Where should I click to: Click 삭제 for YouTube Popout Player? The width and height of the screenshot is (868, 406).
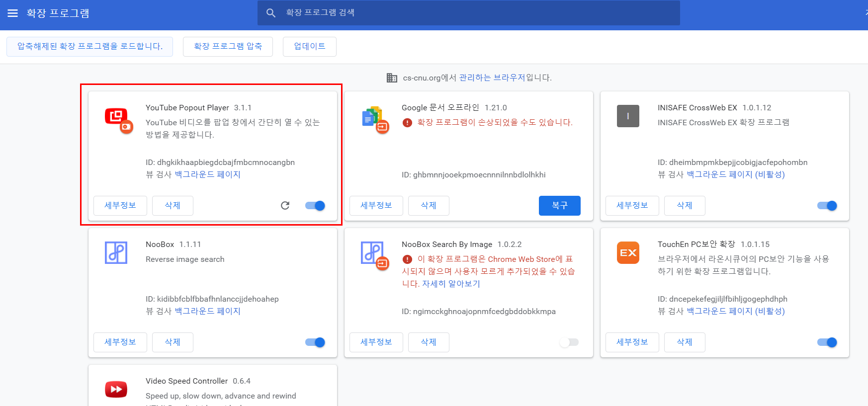173,206
